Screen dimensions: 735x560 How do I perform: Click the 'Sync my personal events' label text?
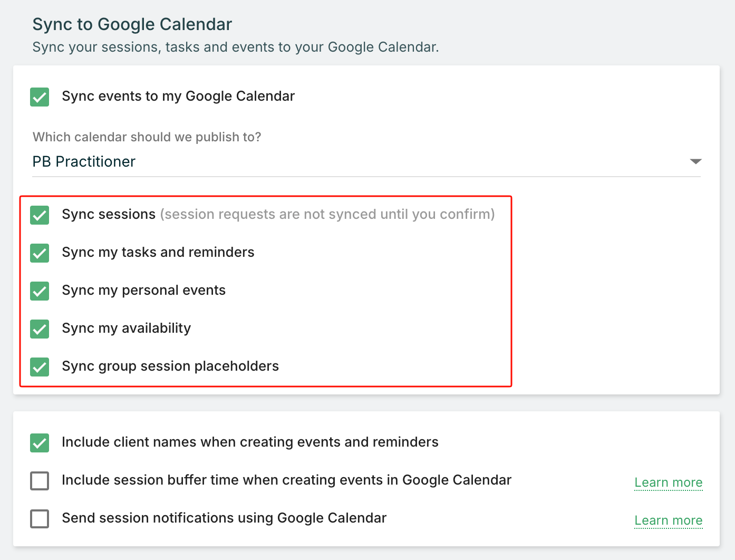[143, 291]
